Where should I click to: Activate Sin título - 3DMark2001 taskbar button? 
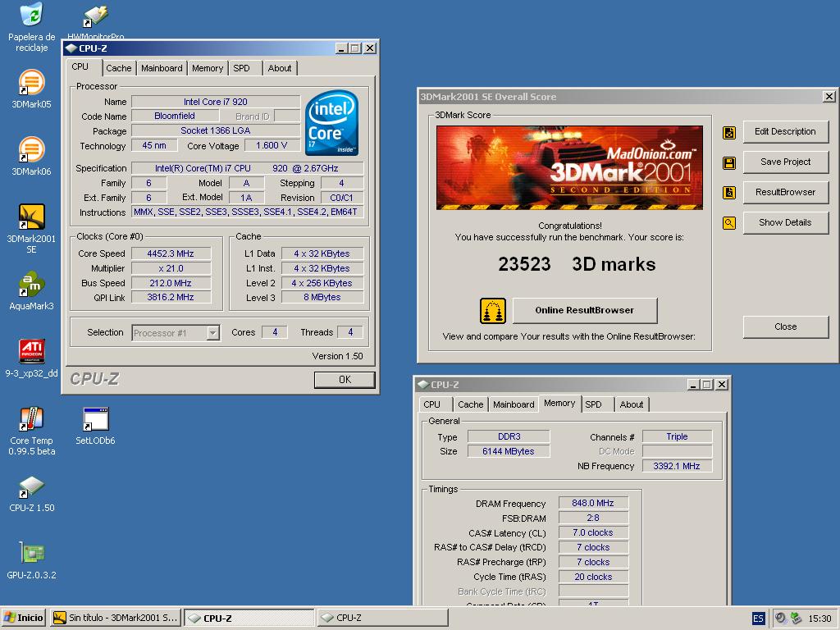pos(116,618)
